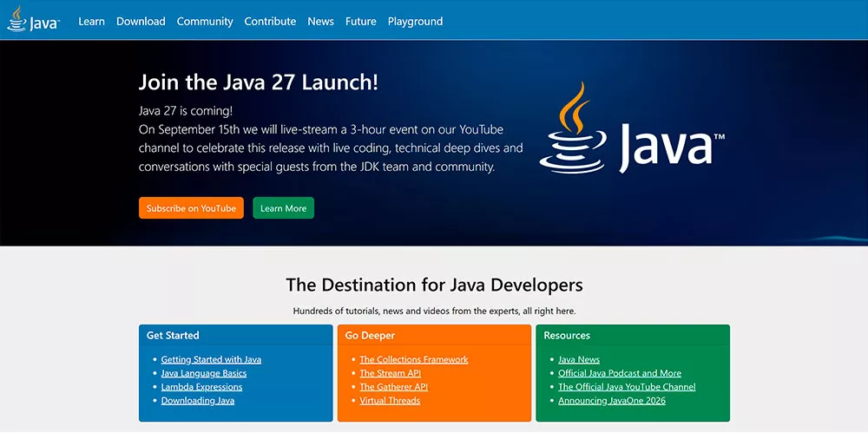Launch the Playground from the navbar
The image size is (868, 433).
(415, 22)
